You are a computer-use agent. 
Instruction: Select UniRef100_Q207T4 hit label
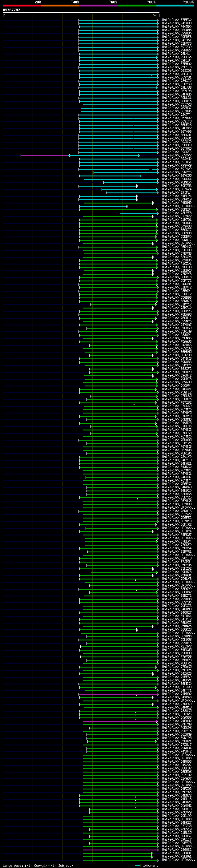pos(177,115)
